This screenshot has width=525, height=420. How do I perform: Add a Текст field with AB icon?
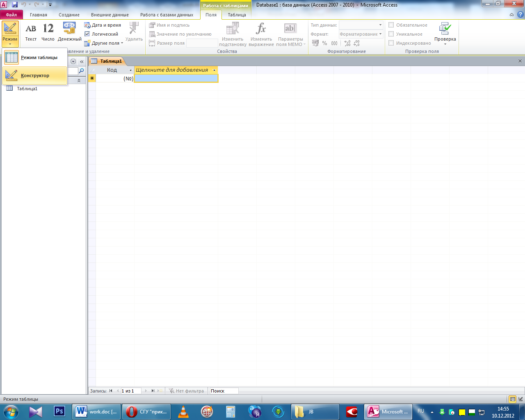31,32
